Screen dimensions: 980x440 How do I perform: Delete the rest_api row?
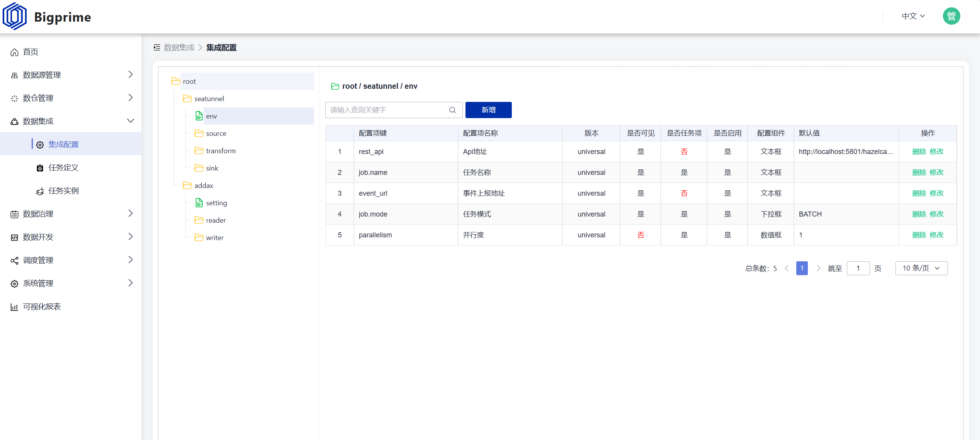pos(919,152)
